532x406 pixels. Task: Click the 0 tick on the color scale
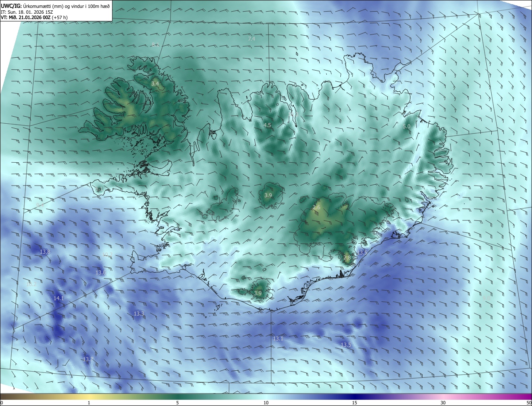[2, 403]
